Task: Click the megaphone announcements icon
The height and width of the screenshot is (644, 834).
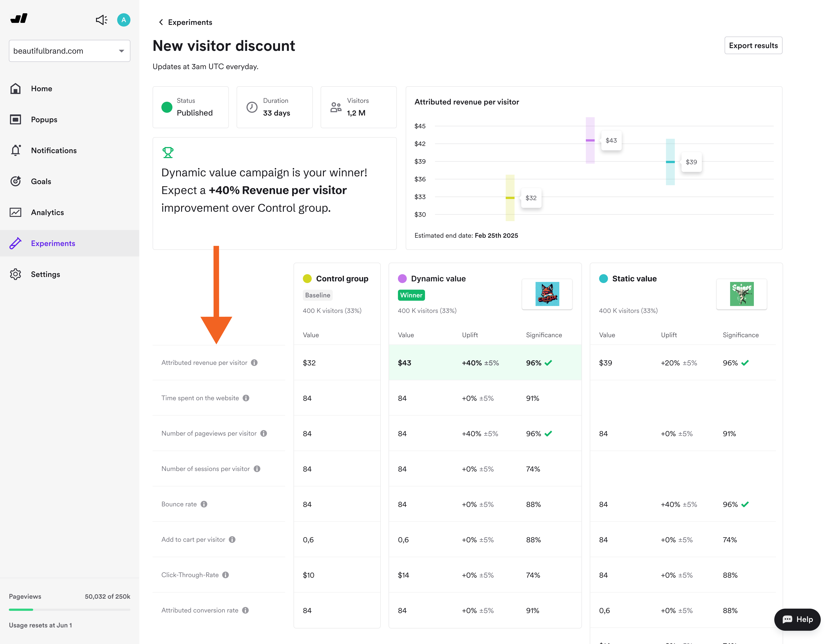Action: click(101, 20)
